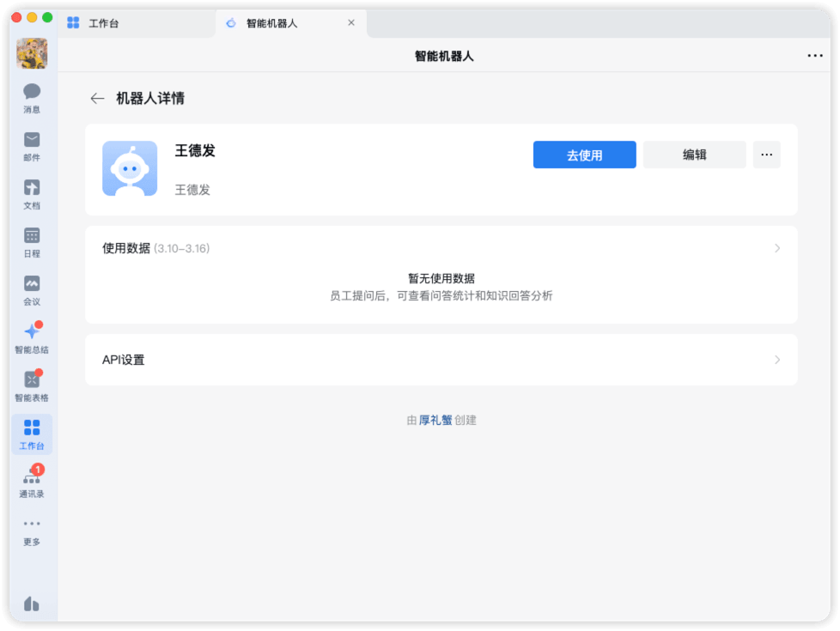The height and width of the screenshot is (631, 840).
Task: Click the gray 王德发 description text
Action: coord(192,190)
